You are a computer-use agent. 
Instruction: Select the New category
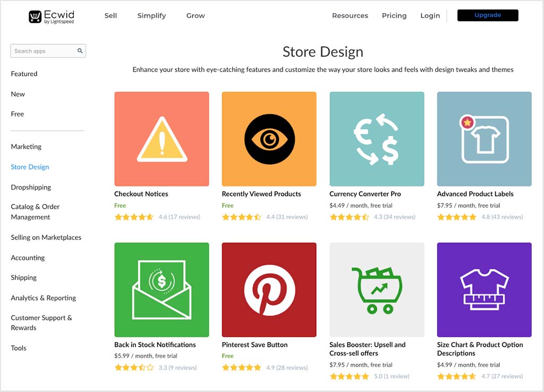18,94
